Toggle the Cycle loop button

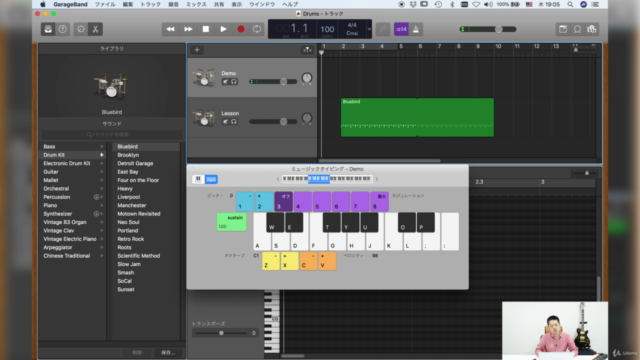pyautogui.click(x=257, y=29)
